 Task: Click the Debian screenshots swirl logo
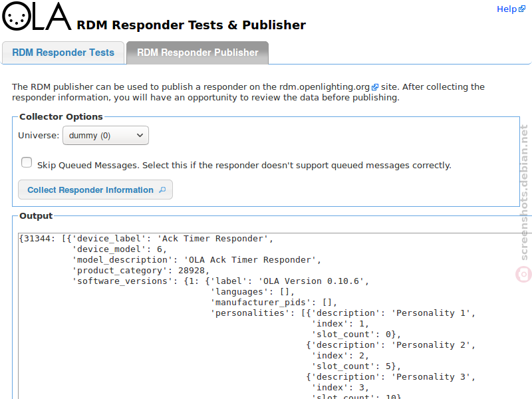tap(523, 274)
